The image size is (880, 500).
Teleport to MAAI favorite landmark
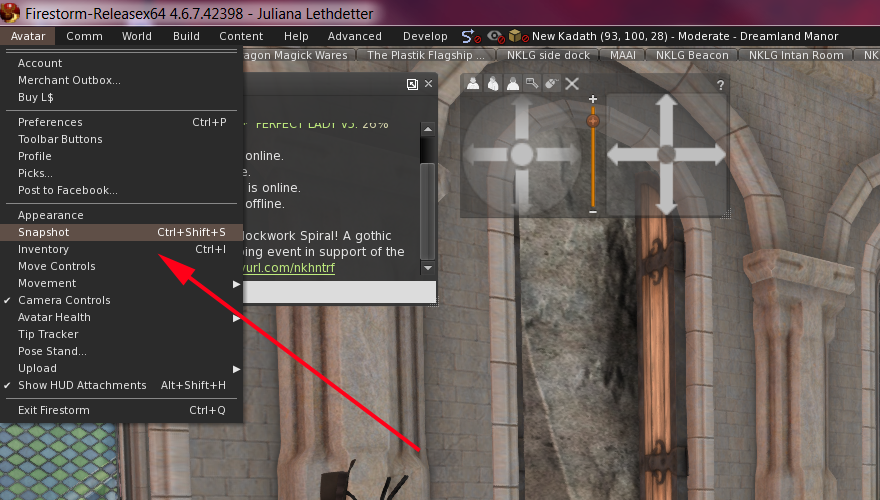point(622,55)
